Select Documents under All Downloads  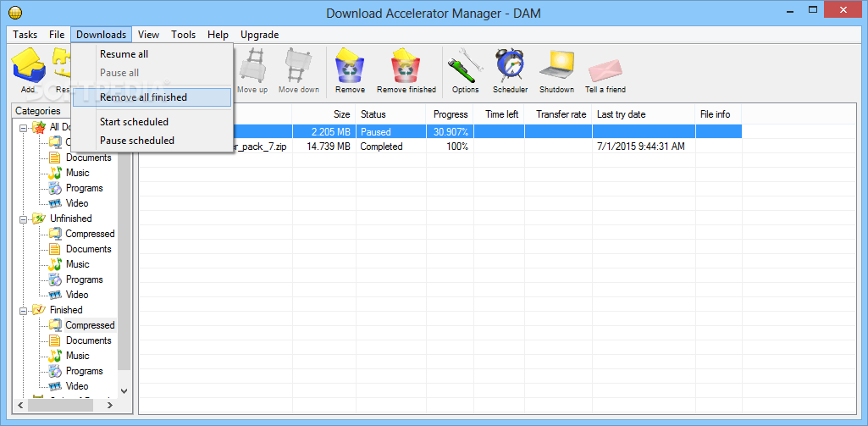(x=88, y=158)
